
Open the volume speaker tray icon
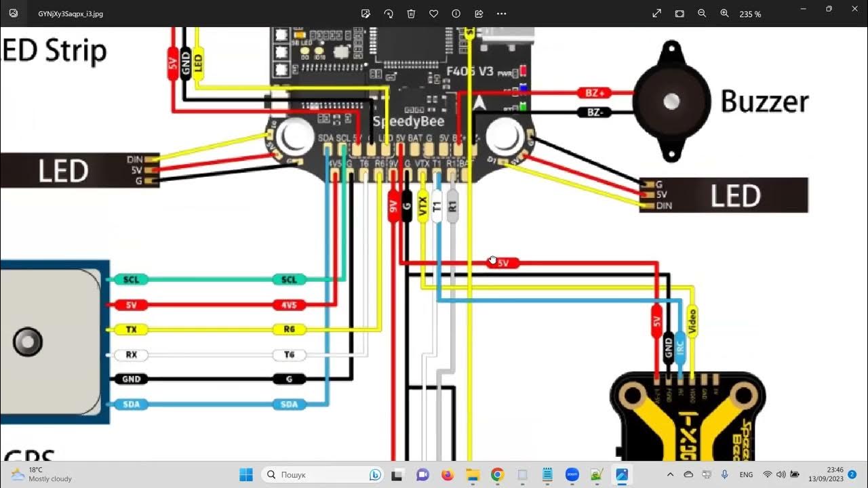point(781,474)
